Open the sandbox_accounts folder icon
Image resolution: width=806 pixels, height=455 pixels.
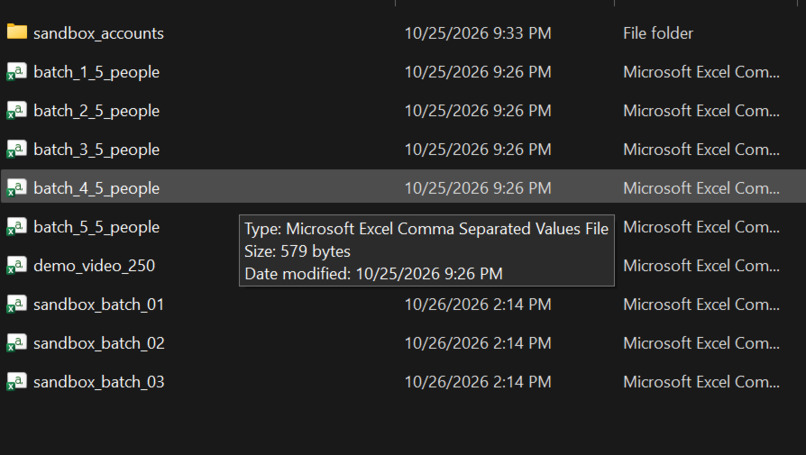pos(16,32)
